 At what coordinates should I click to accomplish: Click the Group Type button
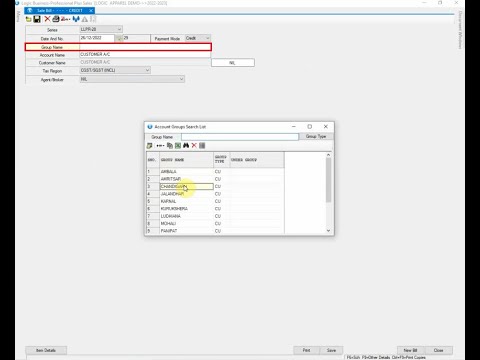tap(316, 136)
